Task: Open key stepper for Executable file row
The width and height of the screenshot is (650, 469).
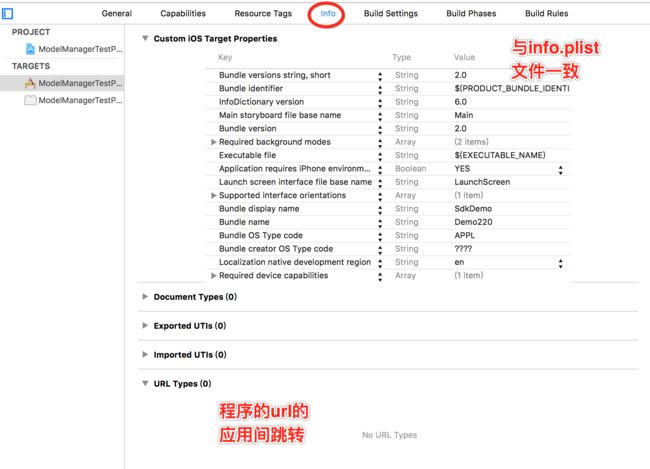Action: point(380,156)
